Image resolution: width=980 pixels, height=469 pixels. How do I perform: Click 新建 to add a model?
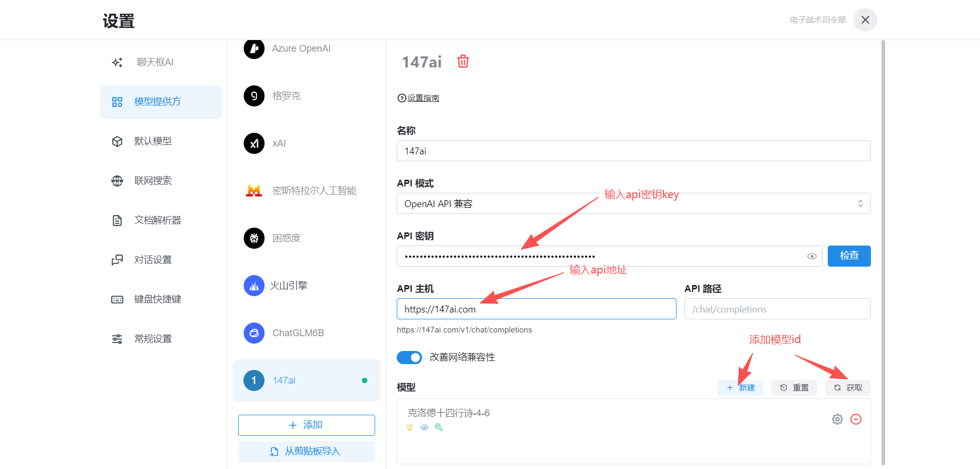tap(740, 388)
